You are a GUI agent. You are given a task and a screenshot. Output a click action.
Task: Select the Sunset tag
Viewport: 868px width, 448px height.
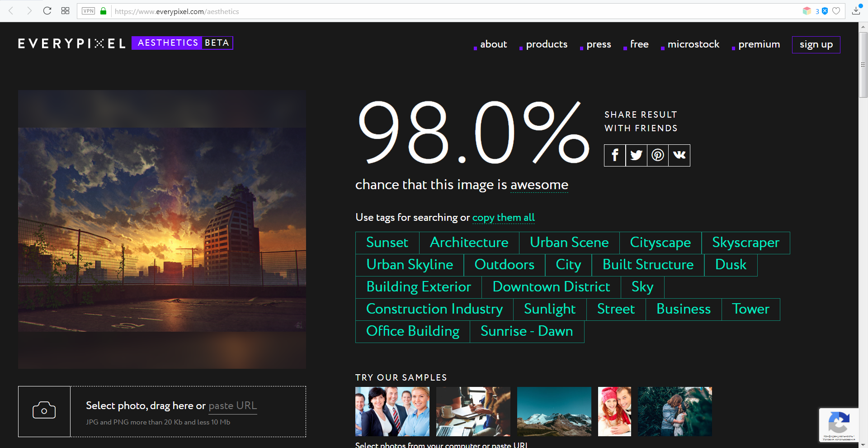387,243
